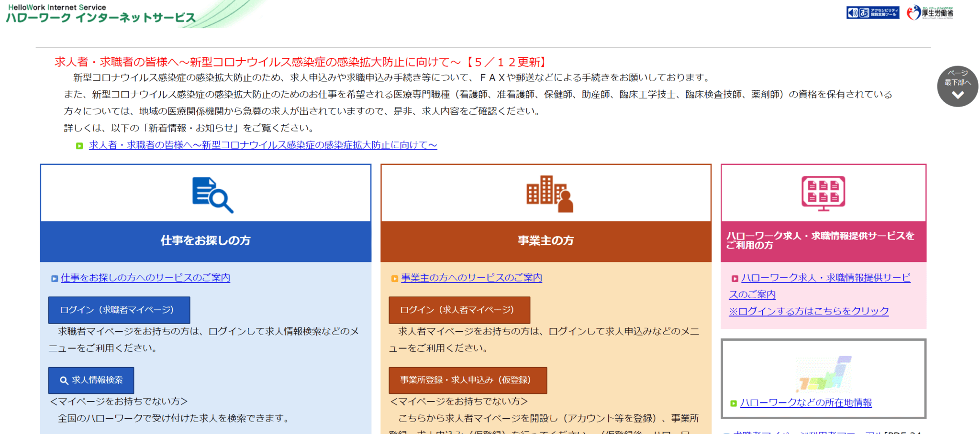Click the 求人情報検索 search button
980x434 pixels.
91,380
